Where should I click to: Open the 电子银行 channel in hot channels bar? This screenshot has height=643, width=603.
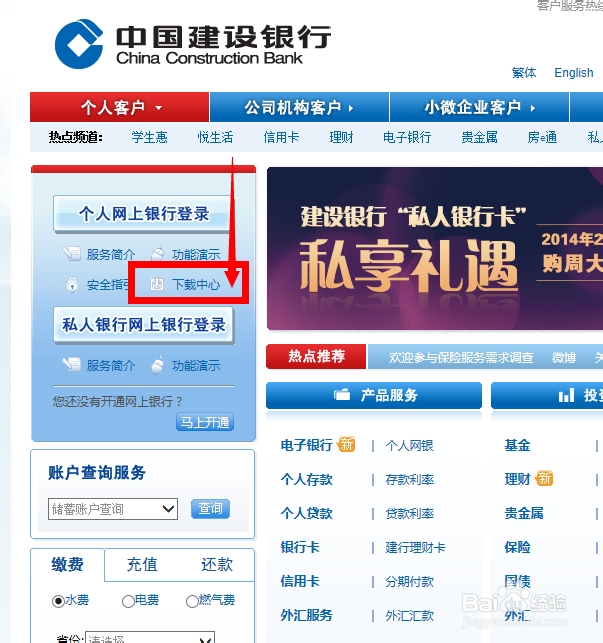pyautogui.click(x=407, y=137)
